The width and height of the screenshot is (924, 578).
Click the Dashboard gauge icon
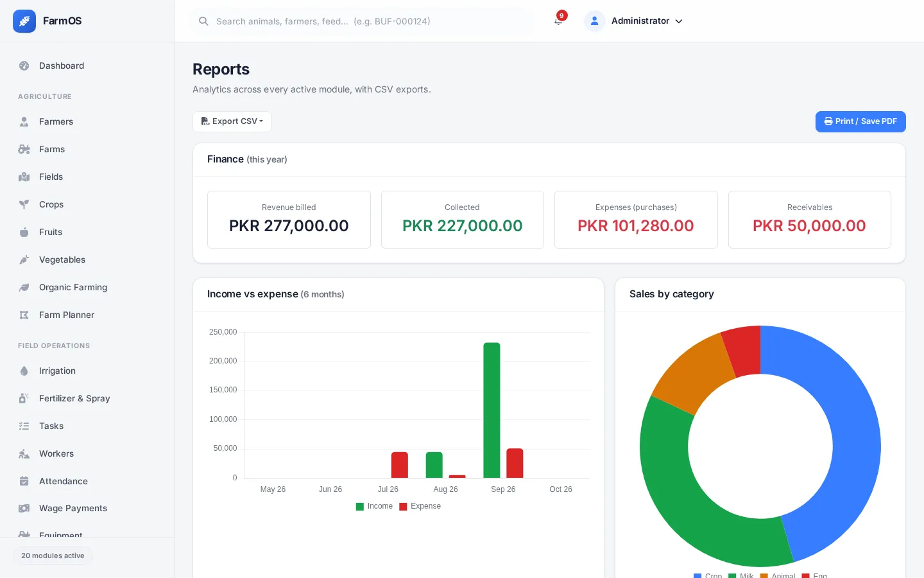24,66
